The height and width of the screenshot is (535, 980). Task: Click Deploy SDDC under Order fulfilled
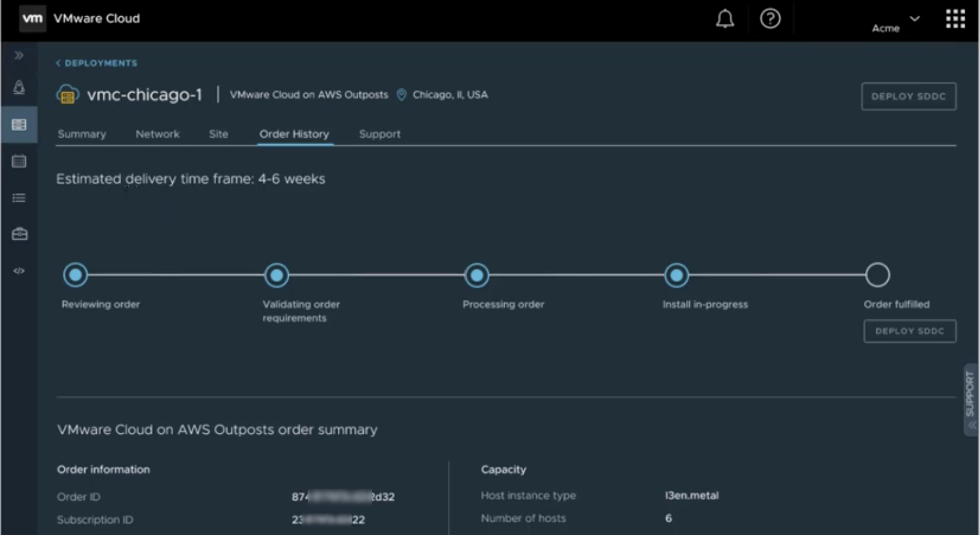(910, 331)
